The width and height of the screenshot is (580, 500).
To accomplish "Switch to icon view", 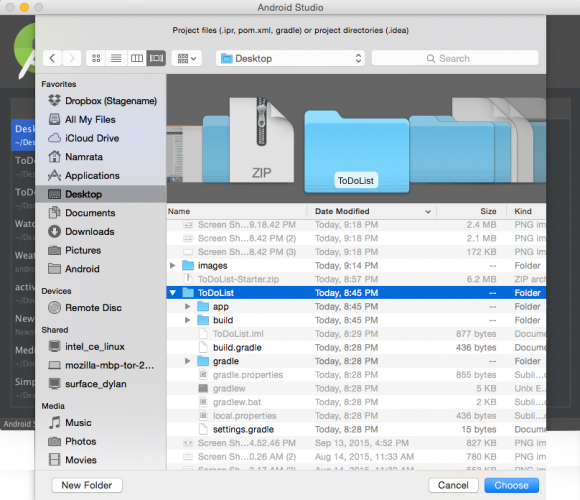I will pyautogui.click(x=96, y=58).
